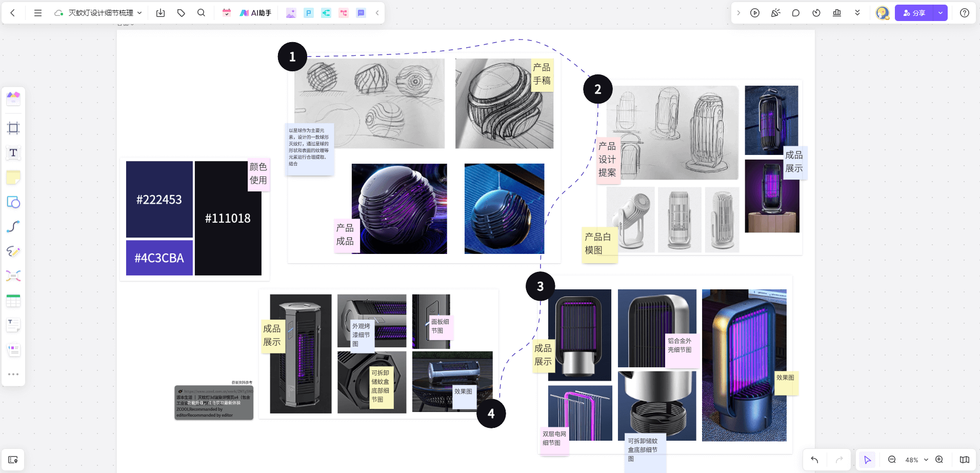Click the blue P presentation icon
Screen dimensions: 980x473
(308, 13)
